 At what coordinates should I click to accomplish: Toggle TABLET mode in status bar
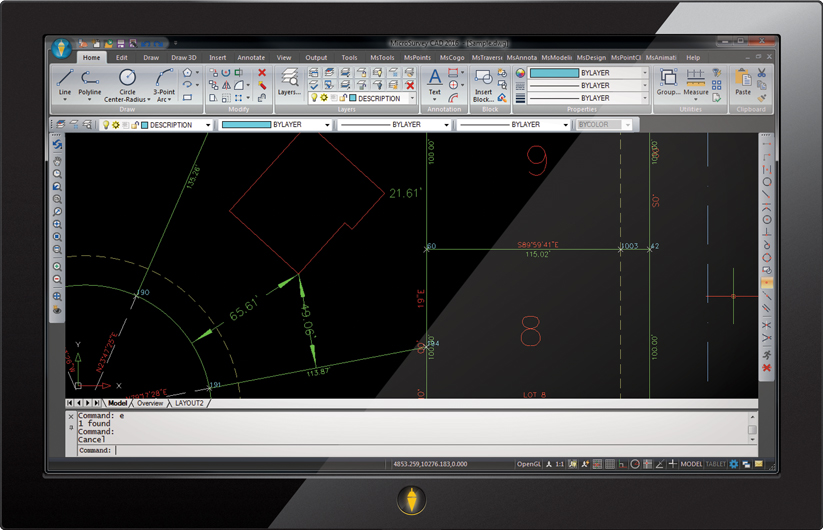tap(716, 464)
